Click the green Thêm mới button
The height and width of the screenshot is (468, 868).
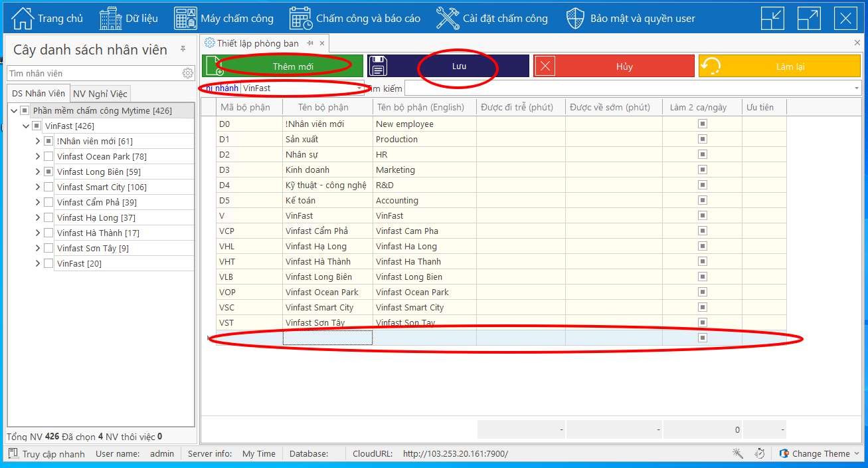pyautogui.click(x=283, y=66)
